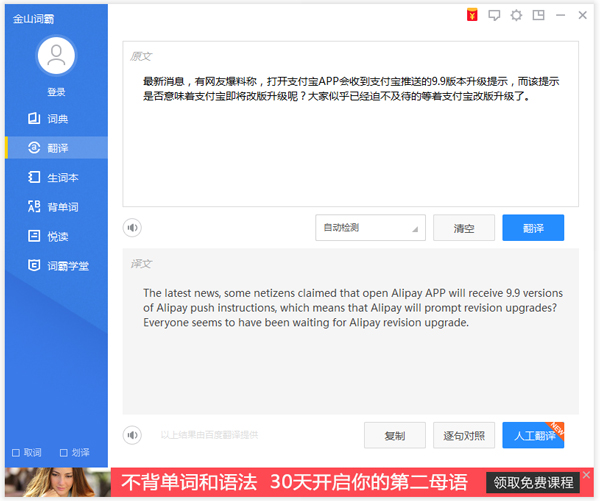Open the 悦读 reading section
This screenshot has width=600, height=501.
55,236
